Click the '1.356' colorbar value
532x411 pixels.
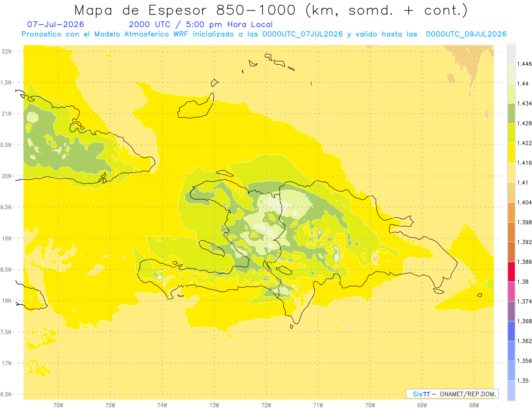pos(524,361)
